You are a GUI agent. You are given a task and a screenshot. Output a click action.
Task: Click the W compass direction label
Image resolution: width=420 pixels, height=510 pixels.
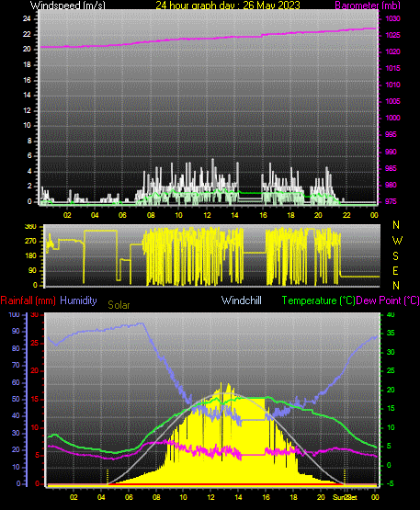397,241
